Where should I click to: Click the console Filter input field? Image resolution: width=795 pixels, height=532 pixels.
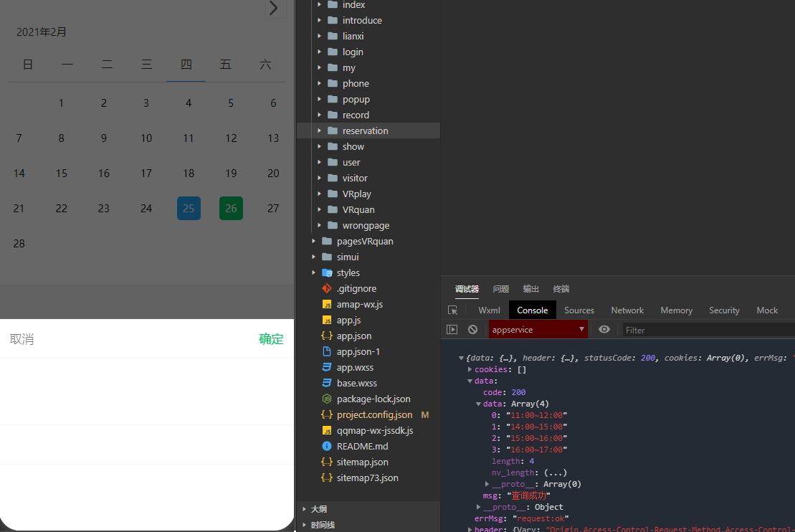coord(708,330)
